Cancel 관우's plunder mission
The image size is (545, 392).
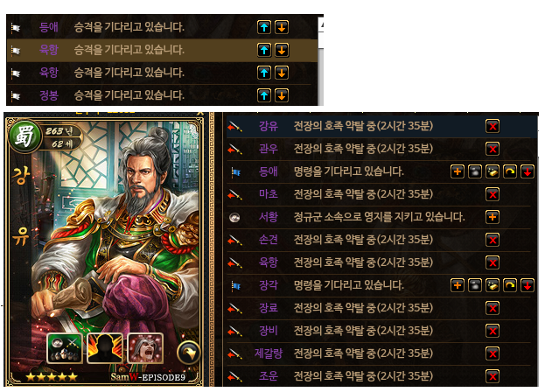click(493, 149)
